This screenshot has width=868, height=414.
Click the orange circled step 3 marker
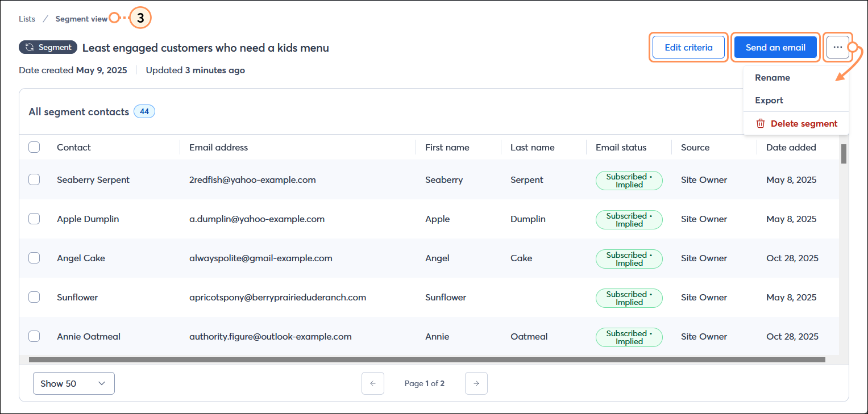140,18
